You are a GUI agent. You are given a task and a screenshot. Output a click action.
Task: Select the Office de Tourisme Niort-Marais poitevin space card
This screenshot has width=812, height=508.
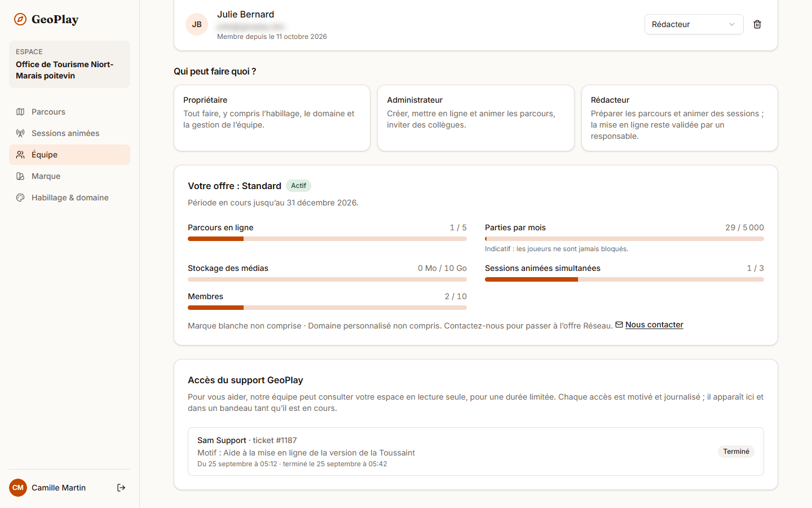[69, 64]
